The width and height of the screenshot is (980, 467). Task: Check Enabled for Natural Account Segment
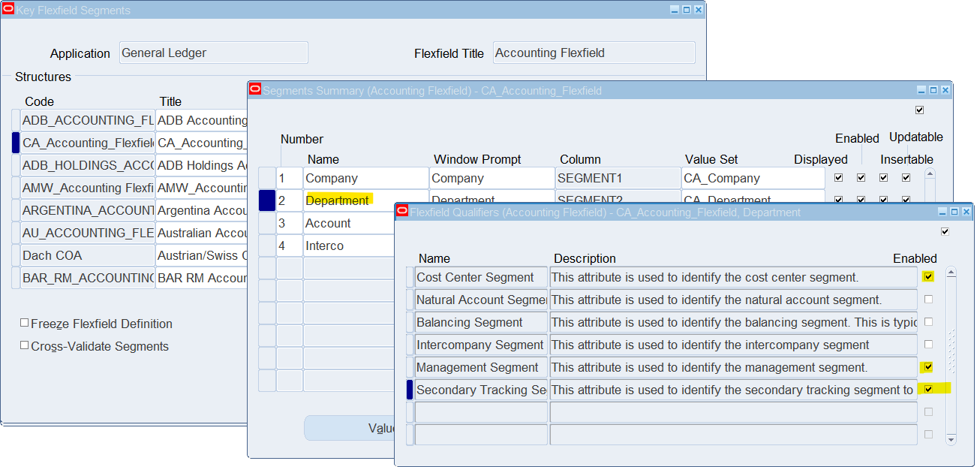coord(929,300)
